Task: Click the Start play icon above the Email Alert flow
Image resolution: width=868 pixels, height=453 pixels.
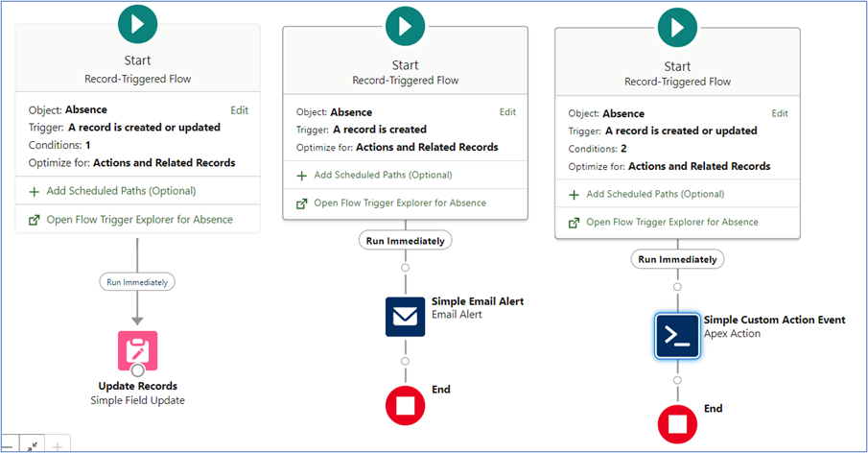Action: coord(405,26)
